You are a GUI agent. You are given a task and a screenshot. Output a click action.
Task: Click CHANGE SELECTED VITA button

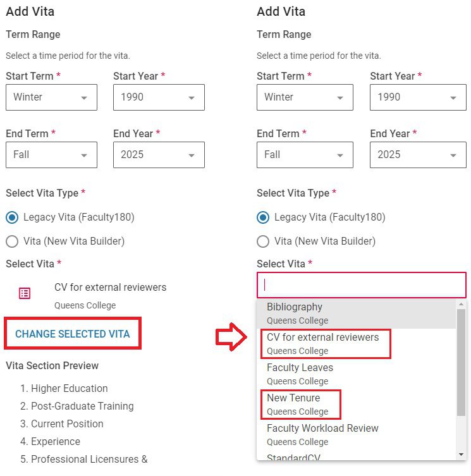click(72, 334)
